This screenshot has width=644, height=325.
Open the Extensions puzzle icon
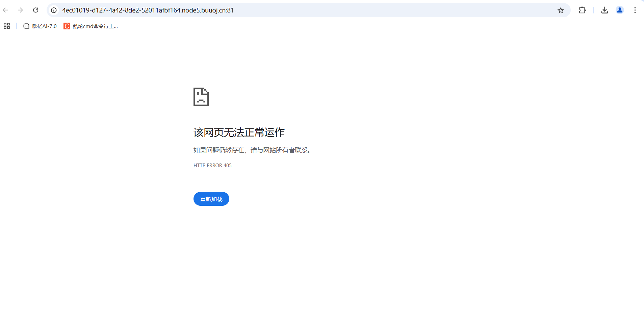[x=582, y=10]
